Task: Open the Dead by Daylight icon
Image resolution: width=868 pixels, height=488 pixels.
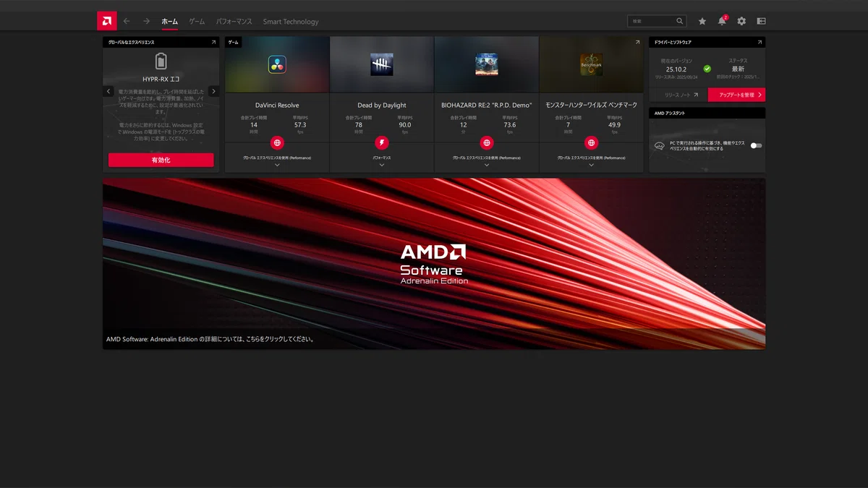Action: click(382, 64)
